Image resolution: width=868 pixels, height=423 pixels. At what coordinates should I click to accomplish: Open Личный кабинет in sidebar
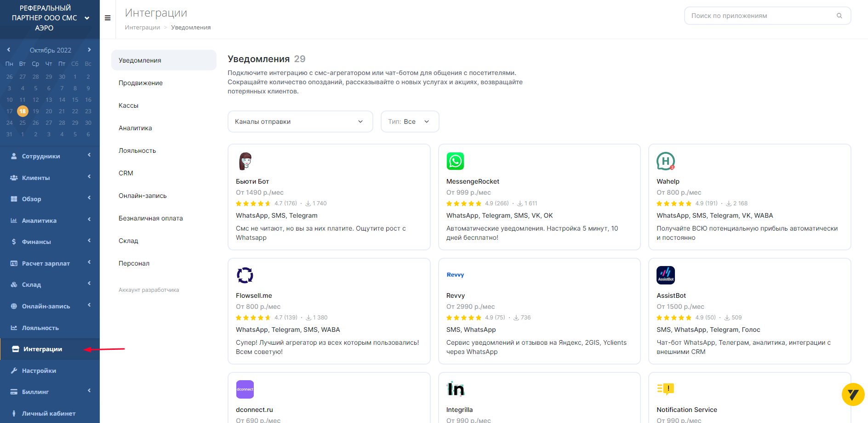click(x=50, y=413)
